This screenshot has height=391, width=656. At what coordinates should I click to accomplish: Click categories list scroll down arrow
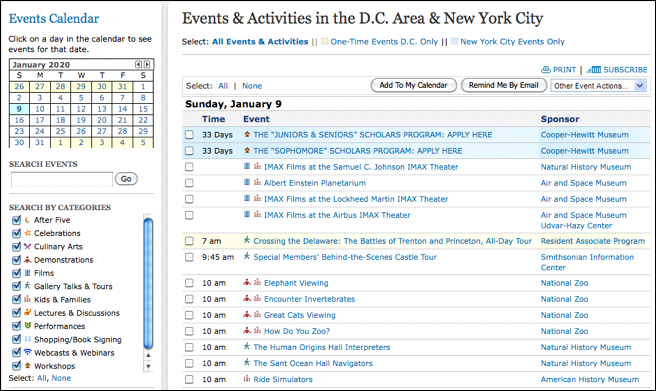point(148,367)
